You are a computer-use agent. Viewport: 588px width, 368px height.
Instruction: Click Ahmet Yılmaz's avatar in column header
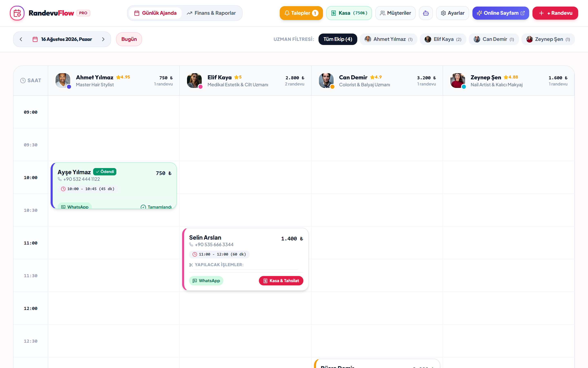63,81
